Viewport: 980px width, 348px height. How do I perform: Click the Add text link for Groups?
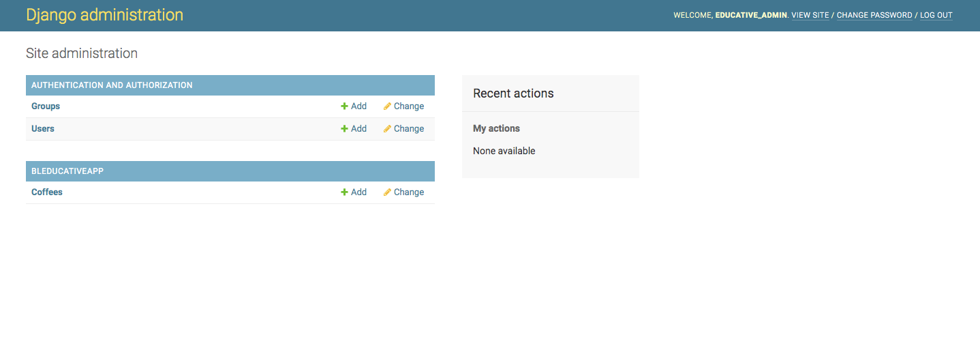pos(358,106)
